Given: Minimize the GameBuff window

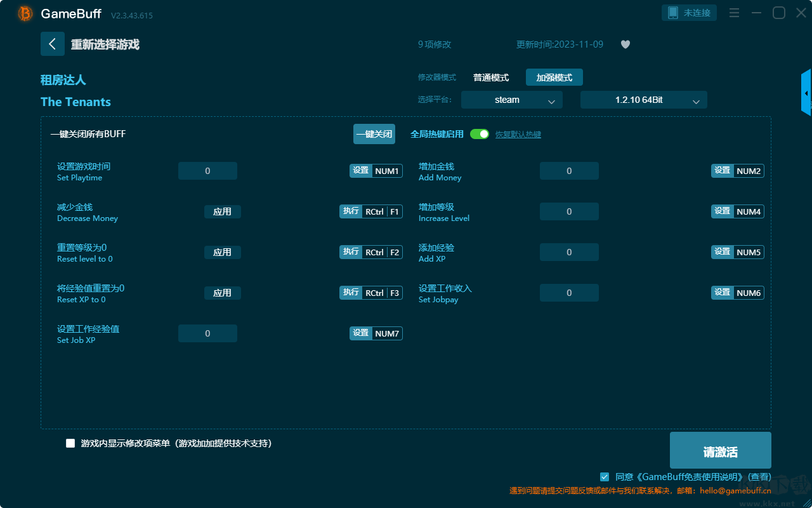Looking at the screenshot, I should (x=756, y=13).
